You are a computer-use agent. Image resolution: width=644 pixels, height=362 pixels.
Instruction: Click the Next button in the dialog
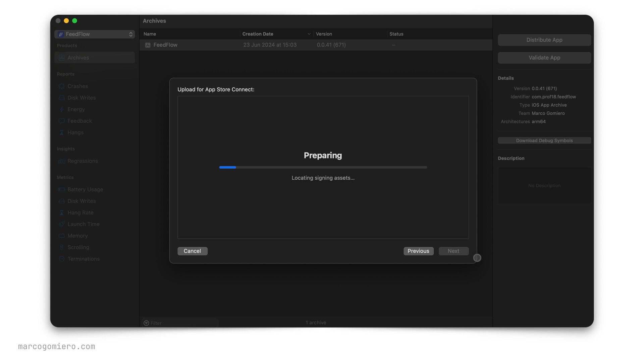coord(453,251)
